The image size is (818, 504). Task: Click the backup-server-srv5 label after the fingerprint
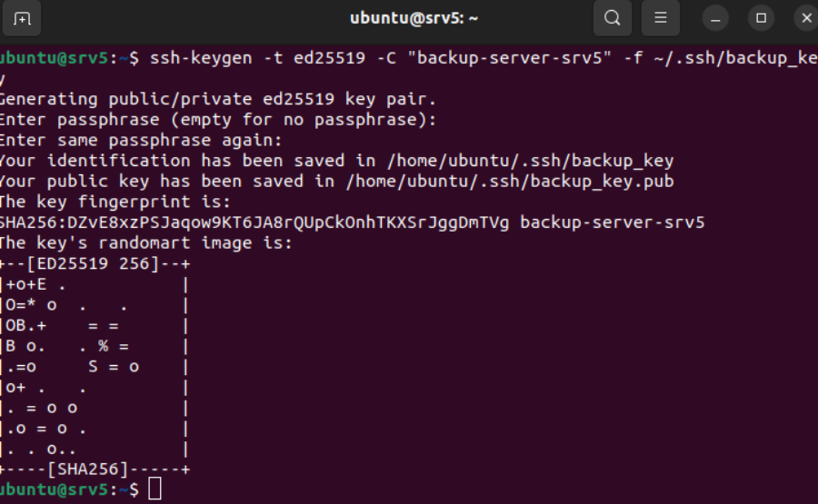[x=613, y=222]
